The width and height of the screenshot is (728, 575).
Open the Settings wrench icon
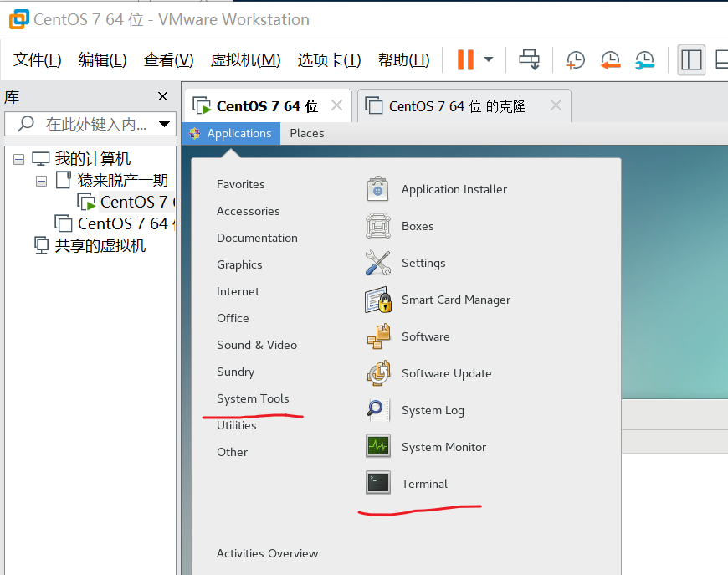point(378,263)
